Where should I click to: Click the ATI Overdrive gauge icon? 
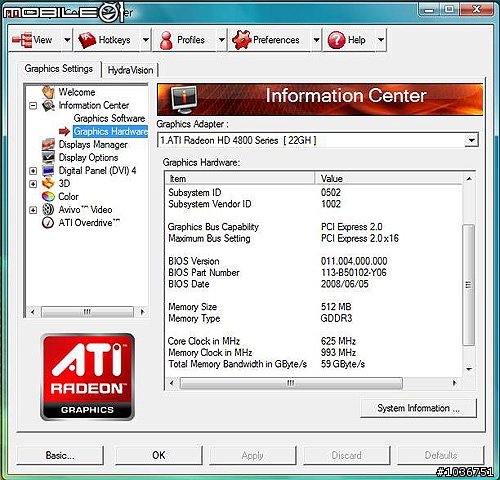tap(48, 223)
